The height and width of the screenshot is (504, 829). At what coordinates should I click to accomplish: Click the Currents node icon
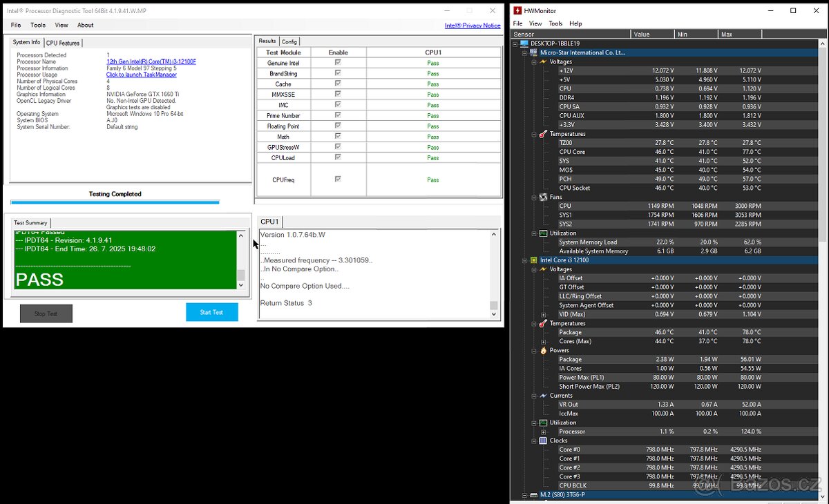pos(543,396)
